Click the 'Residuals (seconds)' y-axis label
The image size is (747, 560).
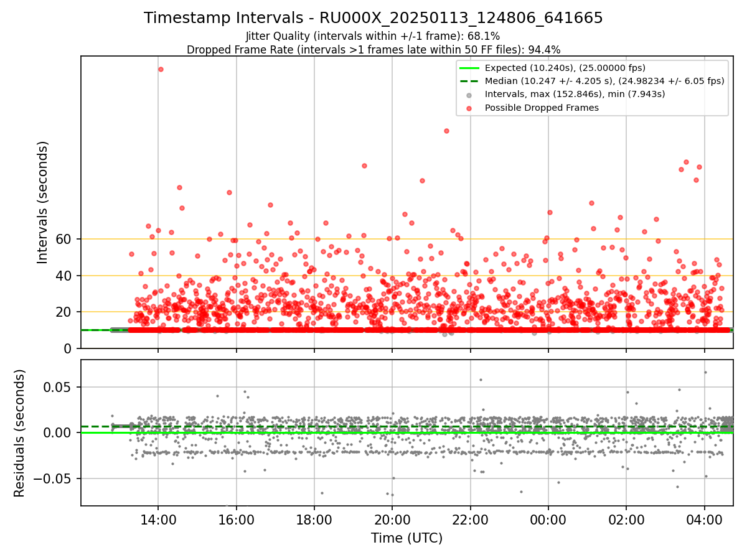coord(19,433)
